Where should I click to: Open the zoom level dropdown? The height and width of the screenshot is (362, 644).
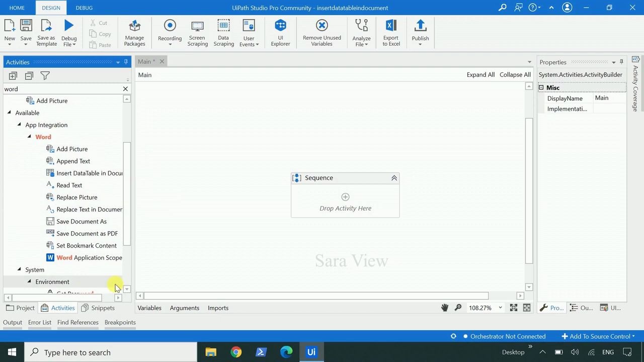(500, 307)
